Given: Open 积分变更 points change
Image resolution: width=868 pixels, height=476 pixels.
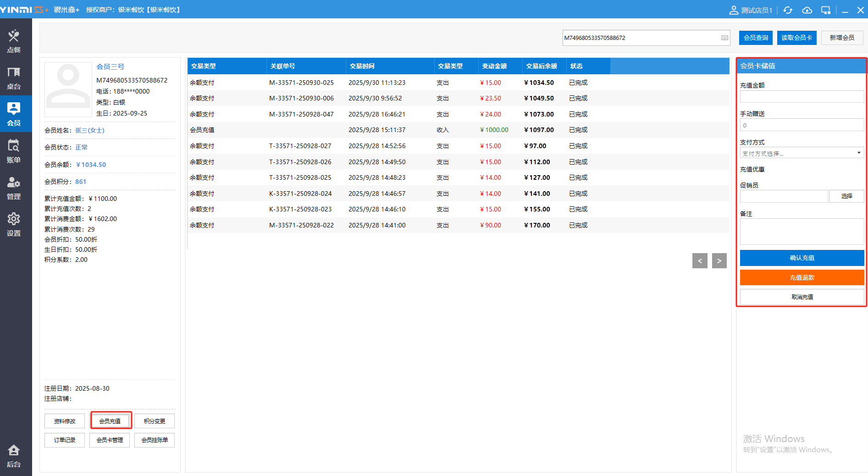Looking at the screenshot, I should click(155, 421).
